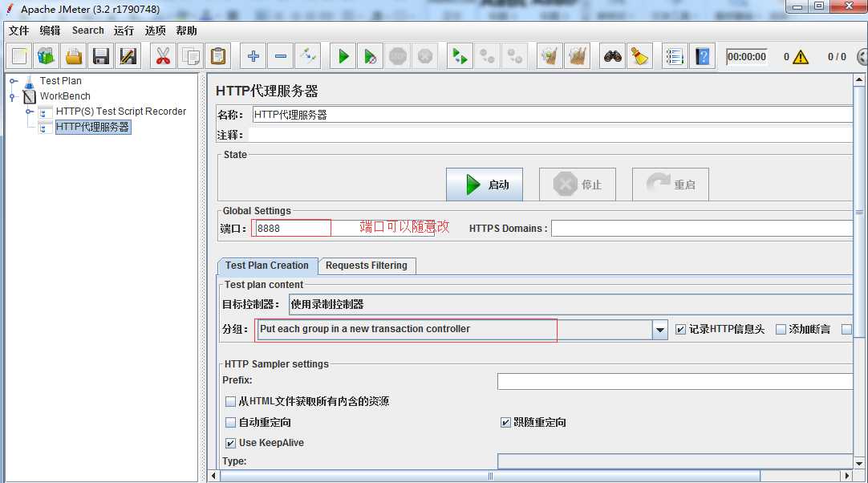Viewport: 868px width, 483px height.
Task: Select WorkBench in the tree
Action: tap(65, 96)
